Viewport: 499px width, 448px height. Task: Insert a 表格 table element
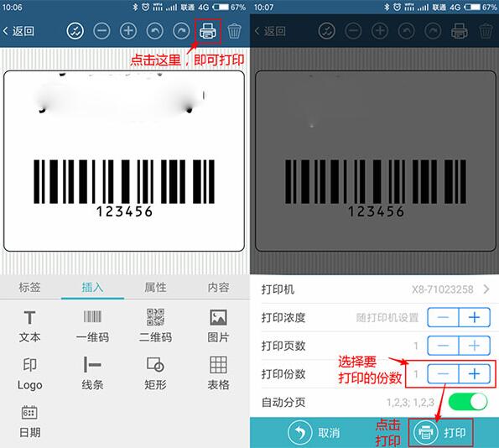point(218,373)
